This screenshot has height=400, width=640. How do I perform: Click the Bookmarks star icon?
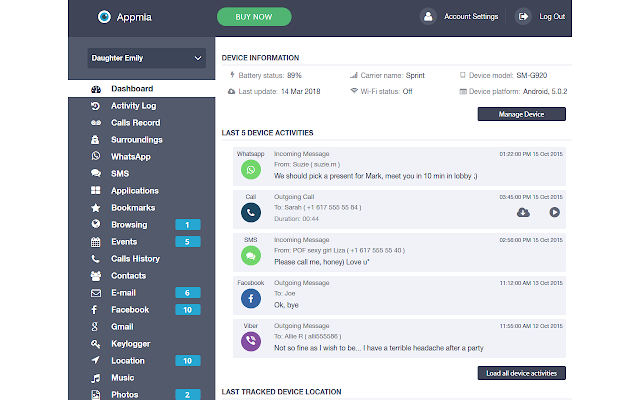[x=96, y=208]
